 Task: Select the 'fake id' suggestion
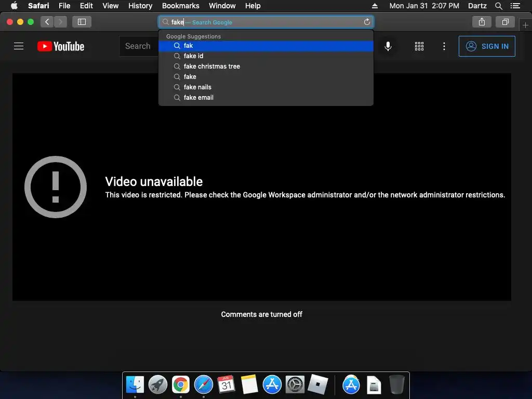pyautogui.click(x=266, y=56)
